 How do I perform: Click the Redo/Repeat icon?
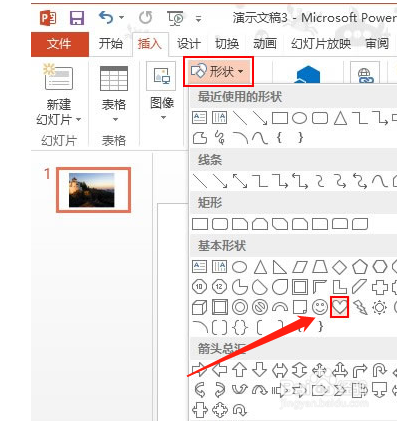click(146, 17)
